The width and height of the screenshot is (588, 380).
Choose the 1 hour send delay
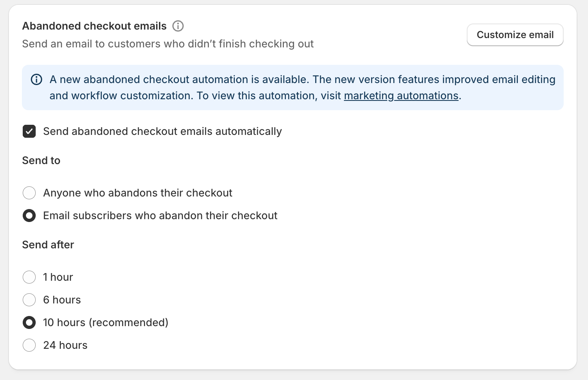(x=29, y=277)
